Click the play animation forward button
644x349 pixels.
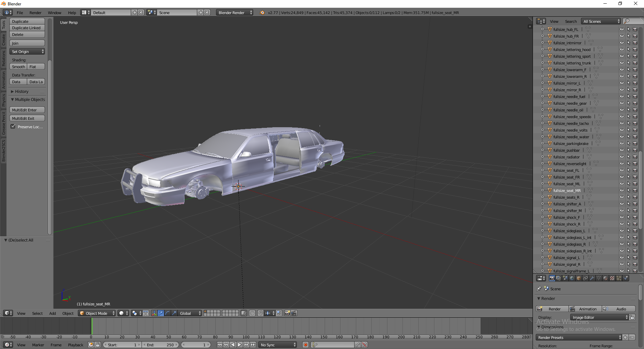click(239, 345)
